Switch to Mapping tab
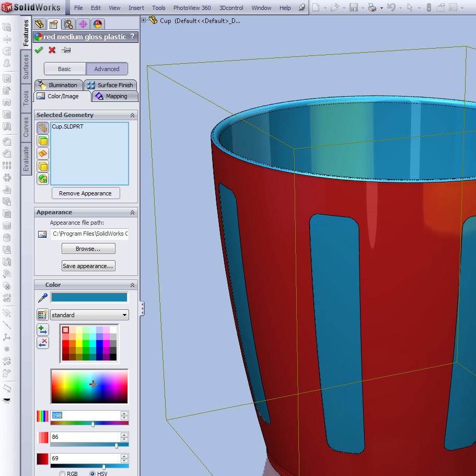This screenshot has width=476, height=476. (x=115, y=96)
